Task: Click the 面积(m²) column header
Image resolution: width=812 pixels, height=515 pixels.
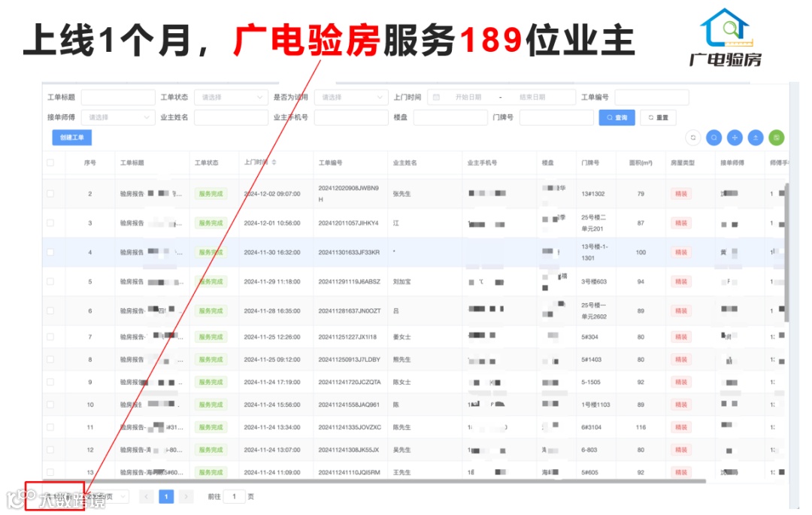Action: pos(641,162)
